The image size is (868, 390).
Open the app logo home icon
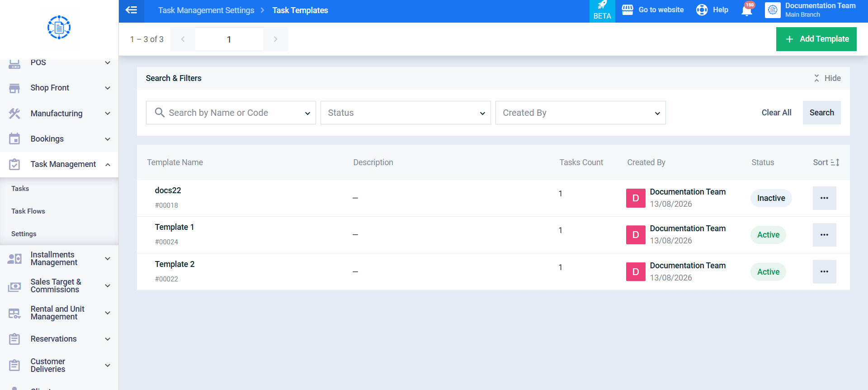pyautogui.click(x=59, y=28)
